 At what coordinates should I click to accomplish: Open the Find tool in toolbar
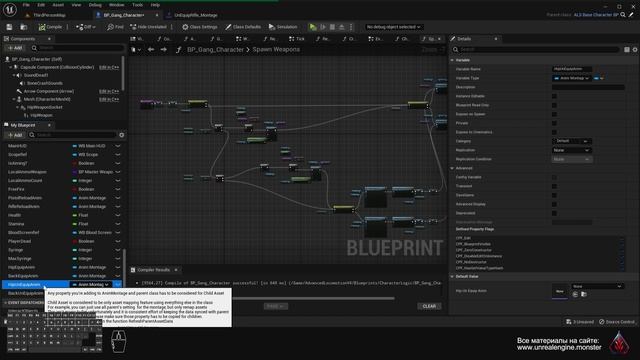point(115,27)
